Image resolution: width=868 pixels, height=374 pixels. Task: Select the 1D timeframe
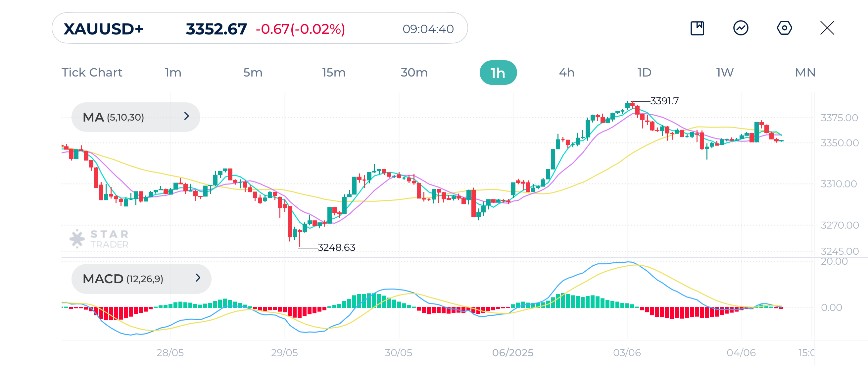tap(644, 72)
